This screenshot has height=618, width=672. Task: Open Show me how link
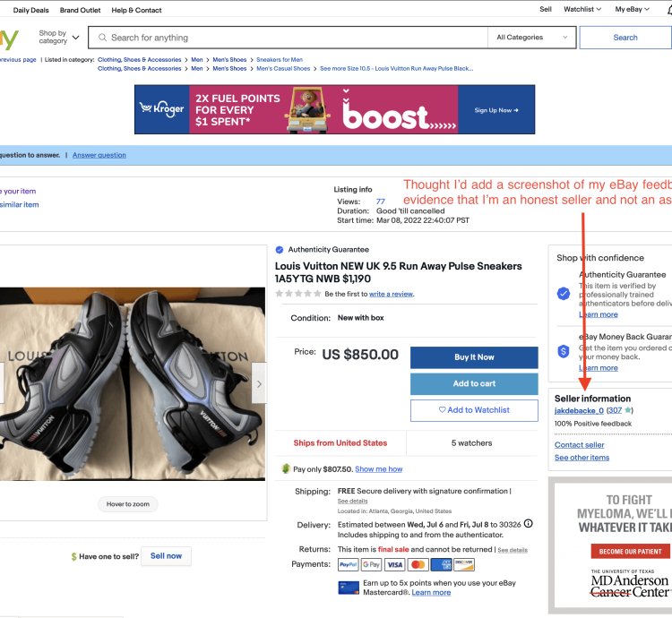pos(378,469)
